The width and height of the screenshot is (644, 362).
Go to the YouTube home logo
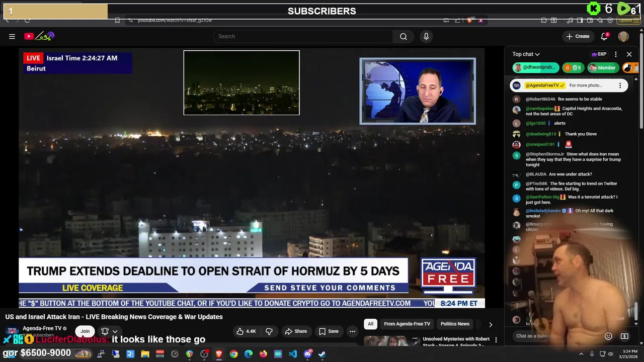pos(39,36)
